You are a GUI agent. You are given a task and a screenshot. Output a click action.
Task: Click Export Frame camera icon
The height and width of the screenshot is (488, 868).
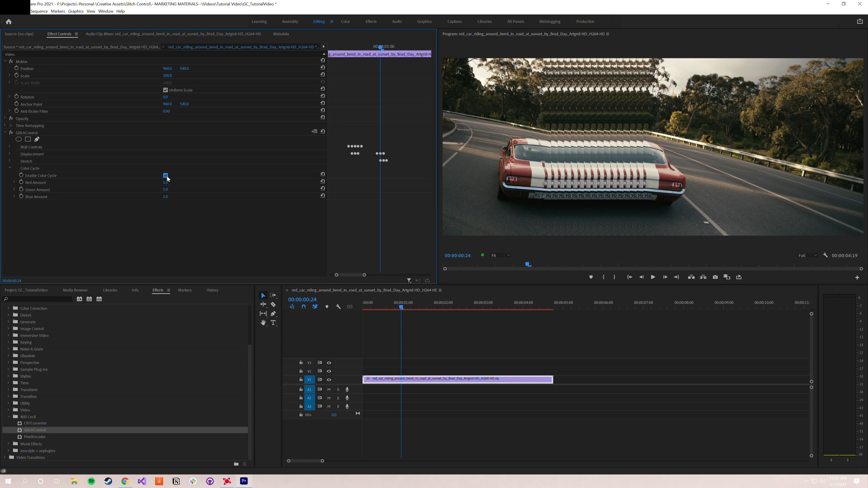[715, 277]
